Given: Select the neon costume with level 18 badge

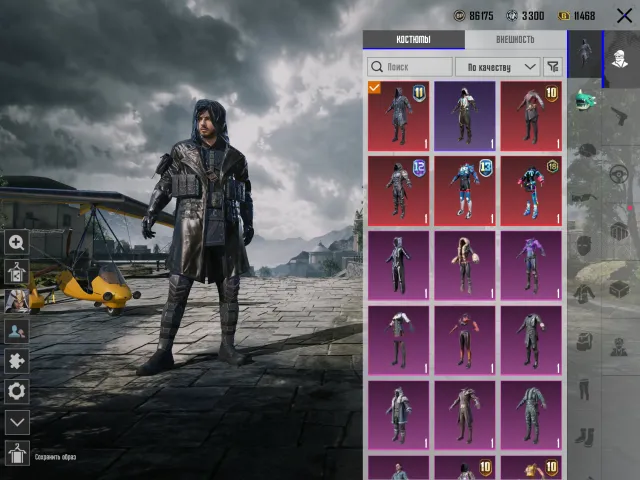Looking at the screenshot, I should coord(531,191).
